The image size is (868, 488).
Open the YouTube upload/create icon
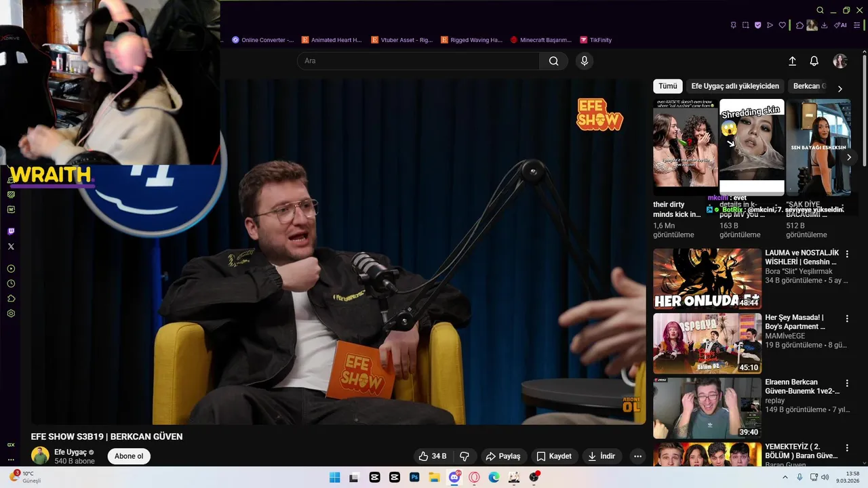point(792,61)
